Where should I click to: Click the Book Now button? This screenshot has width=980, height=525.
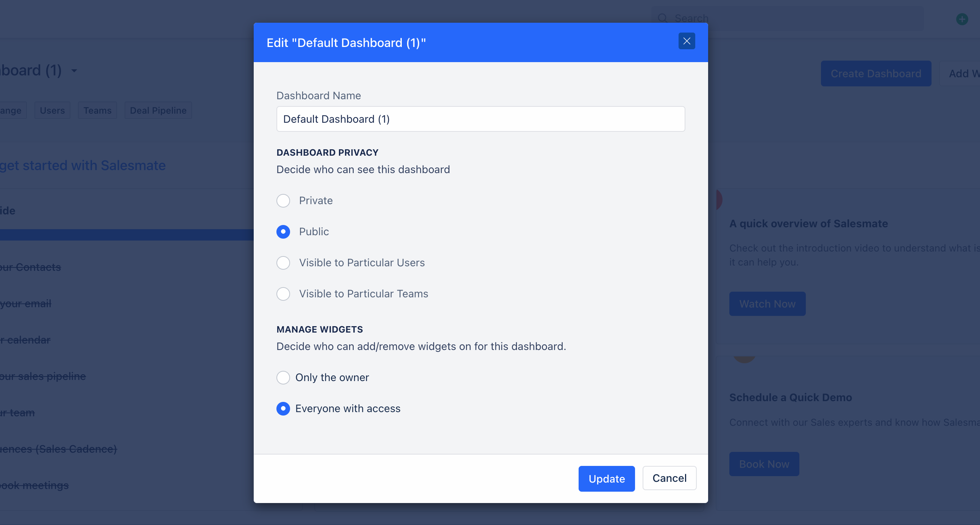tap(764, 464)
